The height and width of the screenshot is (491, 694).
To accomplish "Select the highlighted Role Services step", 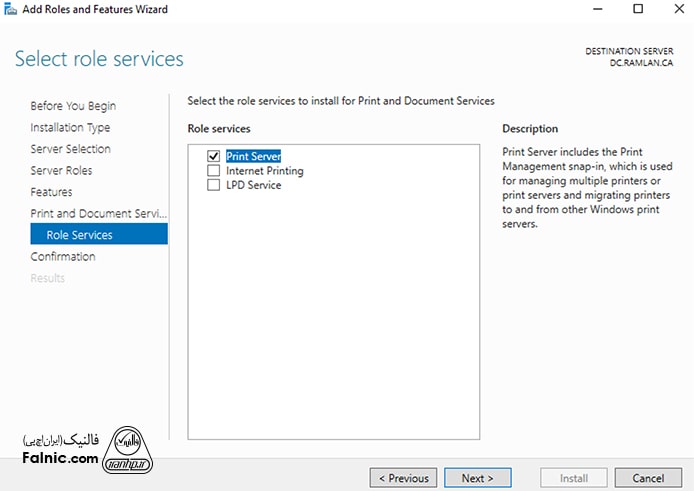I will (x=79, y=235).
